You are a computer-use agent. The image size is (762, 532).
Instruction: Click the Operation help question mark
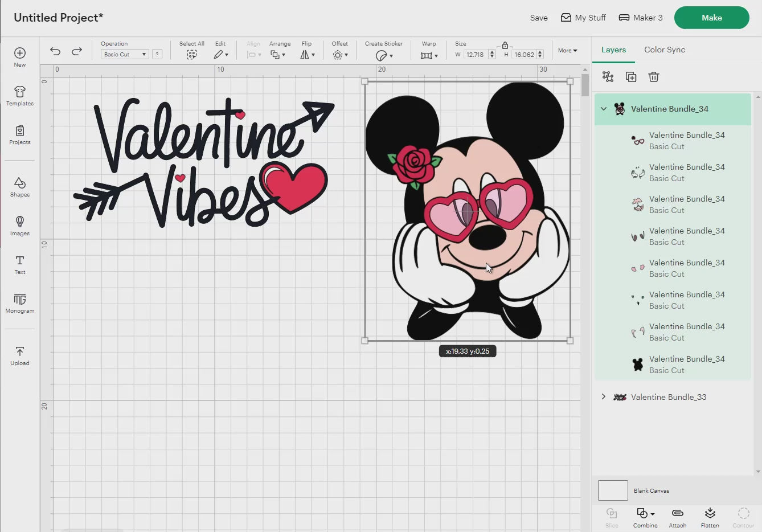click(x=157, y=54)
